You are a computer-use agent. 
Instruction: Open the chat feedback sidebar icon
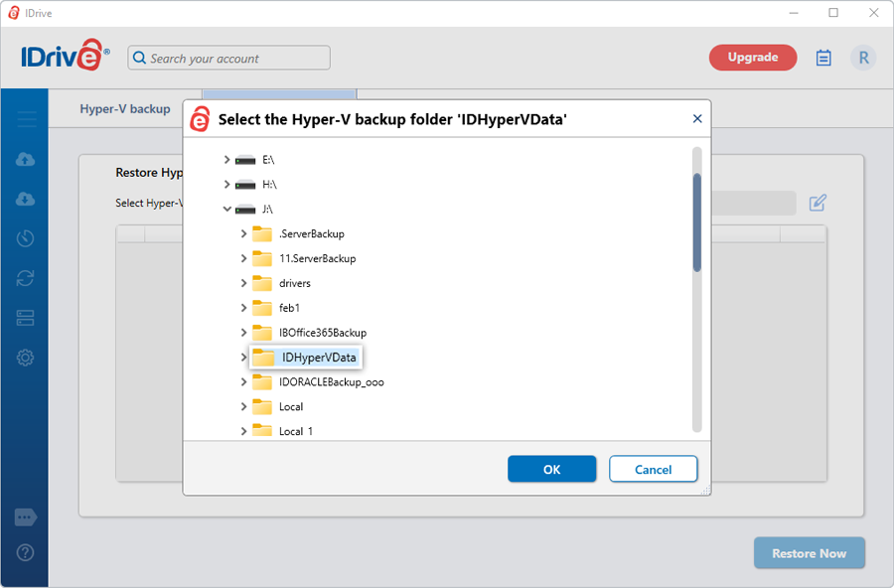tap(26, 517)
